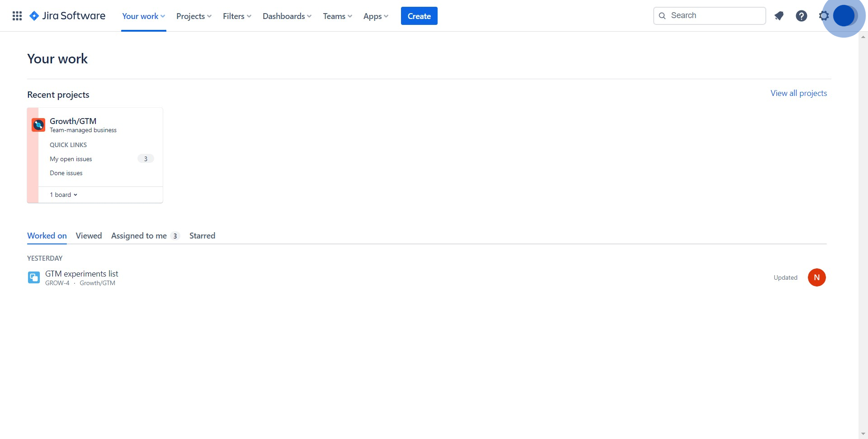
Task: Switch to the Starred tab
Action: tap(202, 235)
